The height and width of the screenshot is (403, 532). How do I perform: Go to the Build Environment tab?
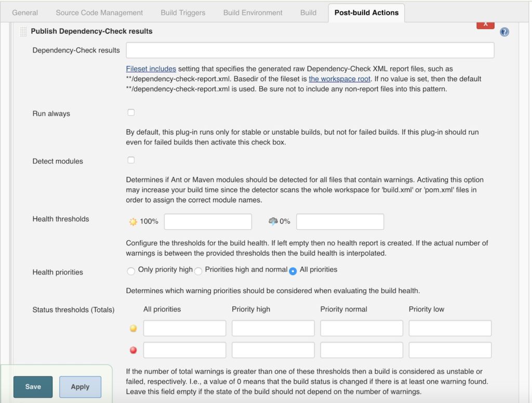(253, 12)
